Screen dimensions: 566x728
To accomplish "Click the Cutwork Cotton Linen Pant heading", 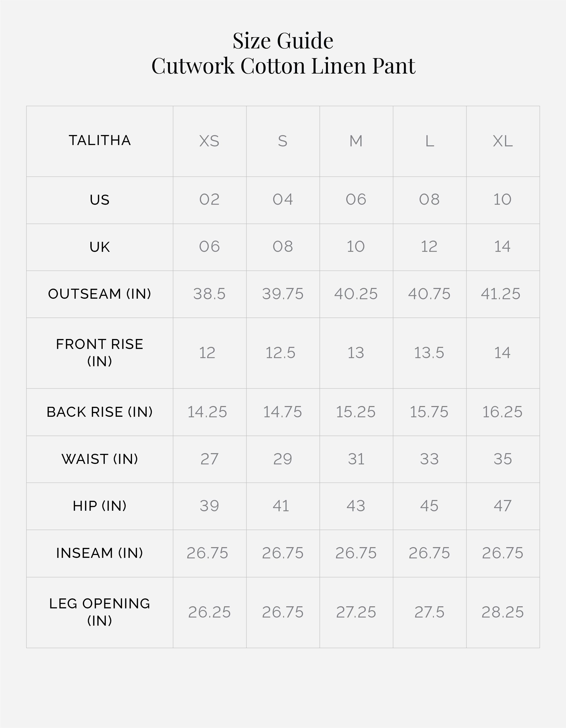I will [283, 66].
